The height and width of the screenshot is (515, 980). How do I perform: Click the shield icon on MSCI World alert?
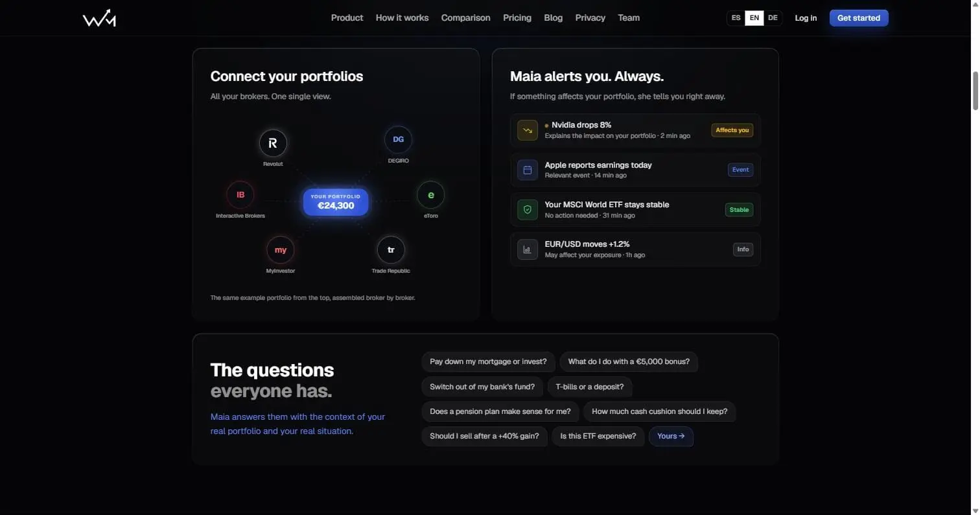[528, 210]
